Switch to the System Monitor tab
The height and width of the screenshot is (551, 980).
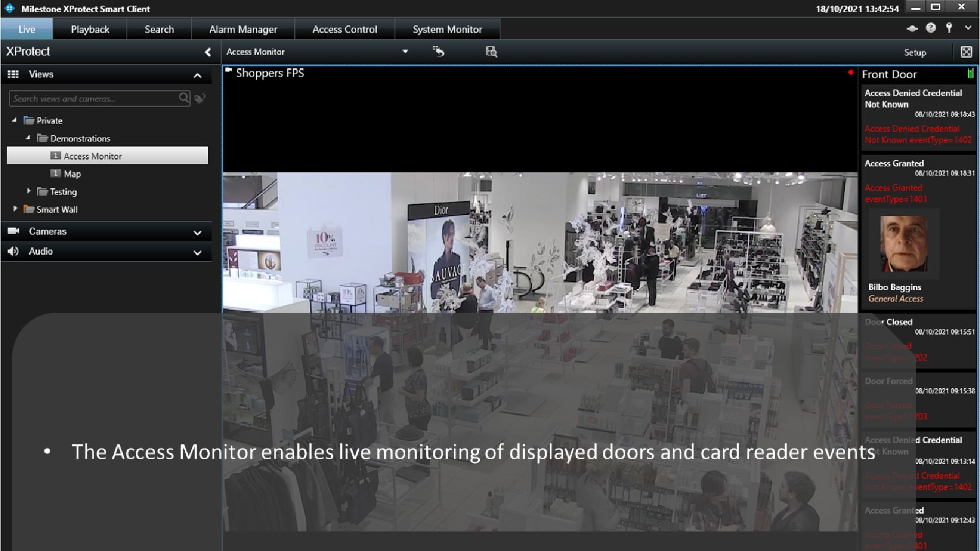click(x=448, y=29)
